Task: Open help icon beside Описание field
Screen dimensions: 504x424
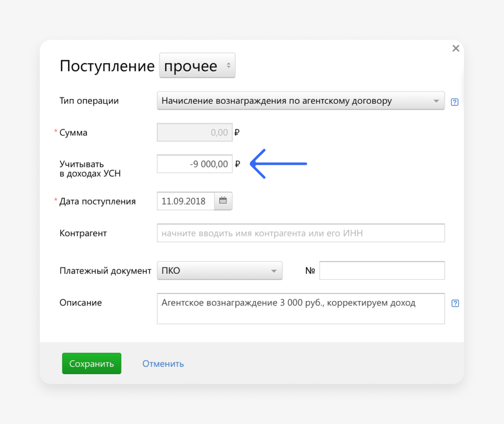Action: click(x=455, y=303)
